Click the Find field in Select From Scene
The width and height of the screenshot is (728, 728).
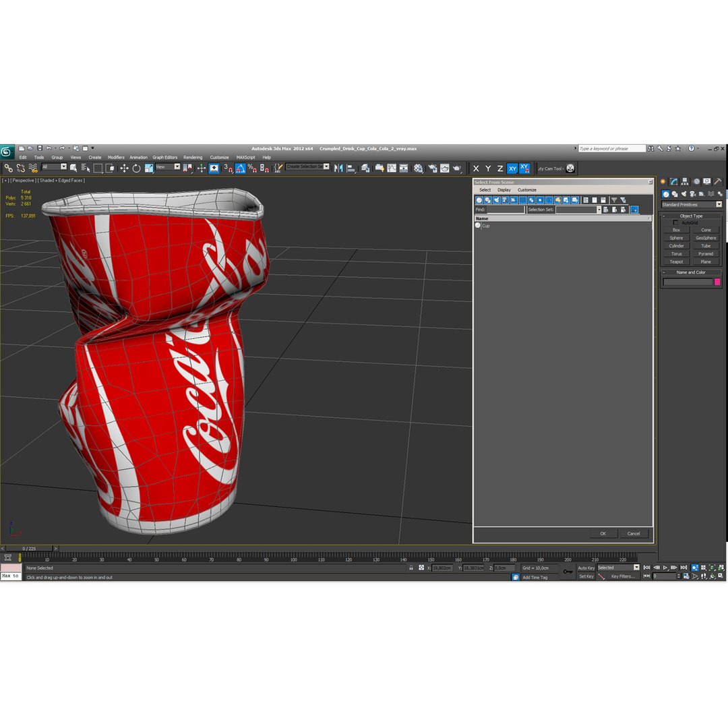506,210
